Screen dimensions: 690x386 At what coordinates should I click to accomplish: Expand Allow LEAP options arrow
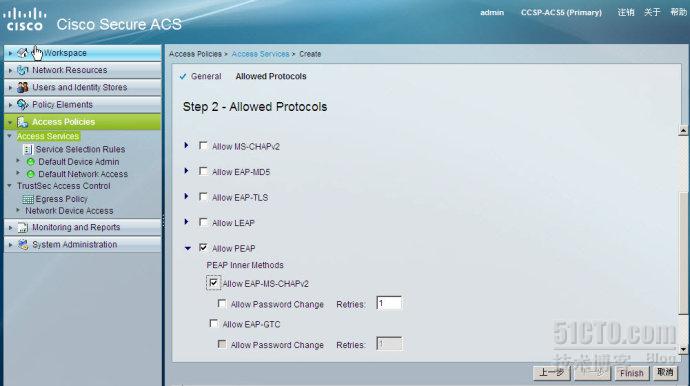click(187, 222)
